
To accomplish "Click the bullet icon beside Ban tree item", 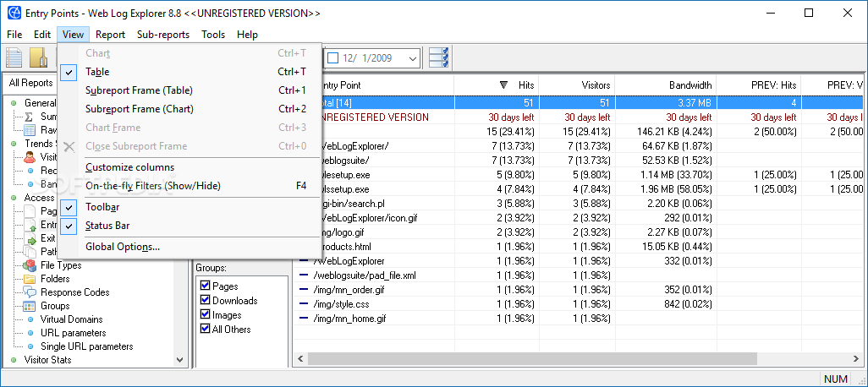I will pos(30,184).
